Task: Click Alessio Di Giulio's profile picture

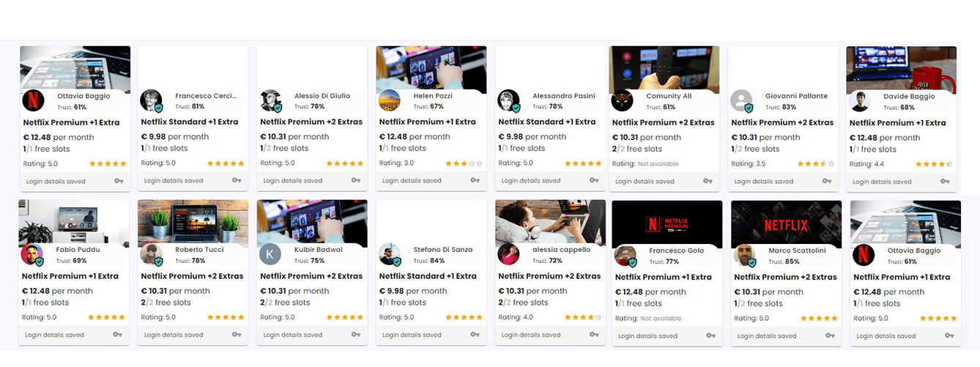Action: (x=270, y=100)
